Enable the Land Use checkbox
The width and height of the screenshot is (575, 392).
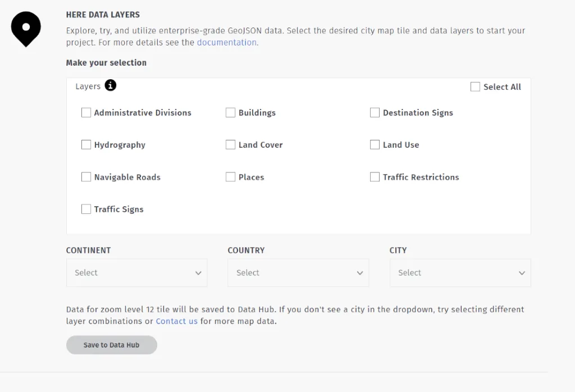(x=375, y=144)
